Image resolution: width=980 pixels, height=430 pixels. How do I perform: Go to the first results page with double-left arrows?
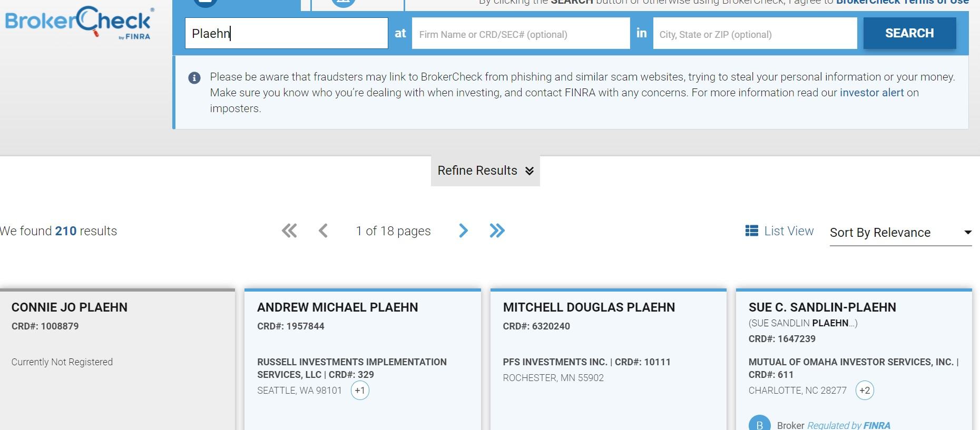click(x=289, y=231)
